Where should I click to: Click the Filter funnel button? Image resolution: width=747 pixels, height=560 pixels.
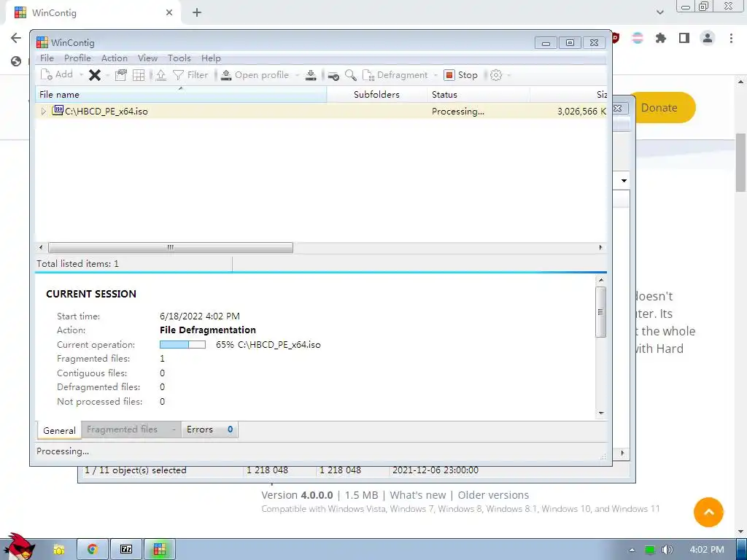[x=190, y=75]
